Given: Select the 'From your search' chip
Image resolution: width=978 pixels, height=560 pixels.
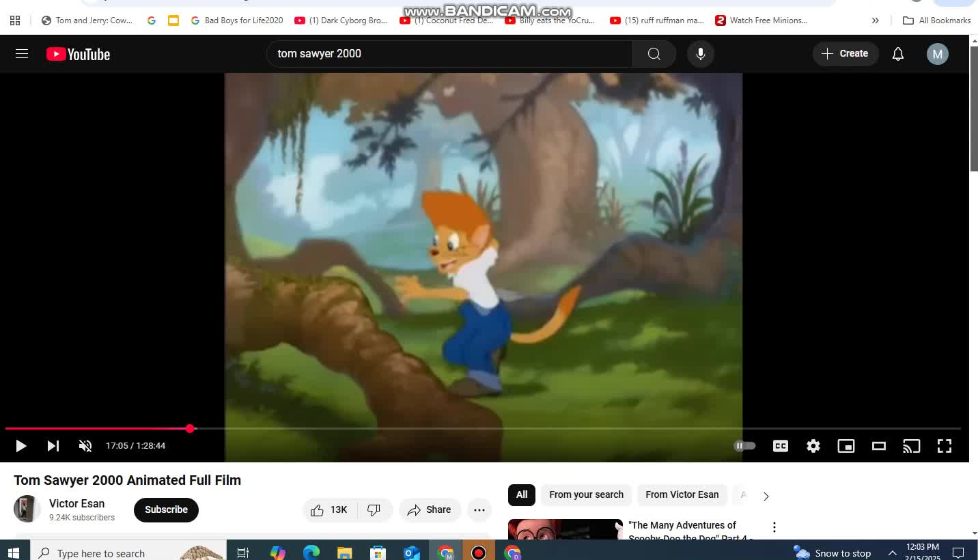Looking at the screenshot, I should pyautogui.click(x=586, y=495).
